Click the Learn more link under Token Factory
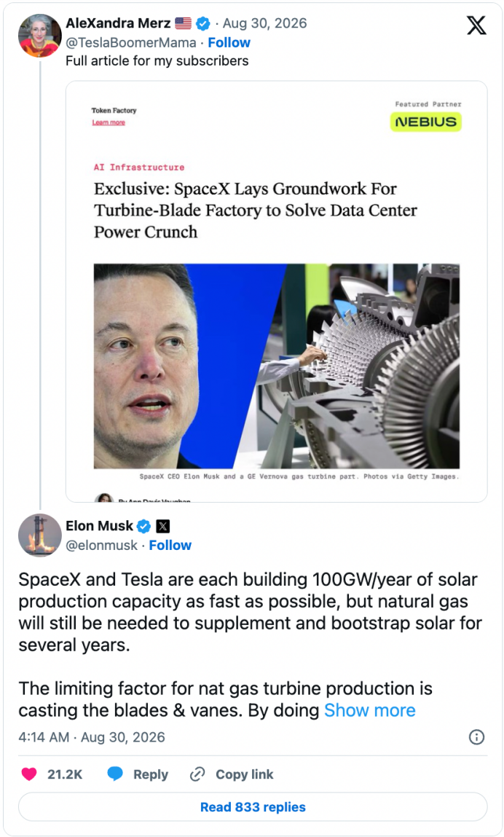Image resolution: width=504 pixels, height=837 pixels. coord(109,123)
